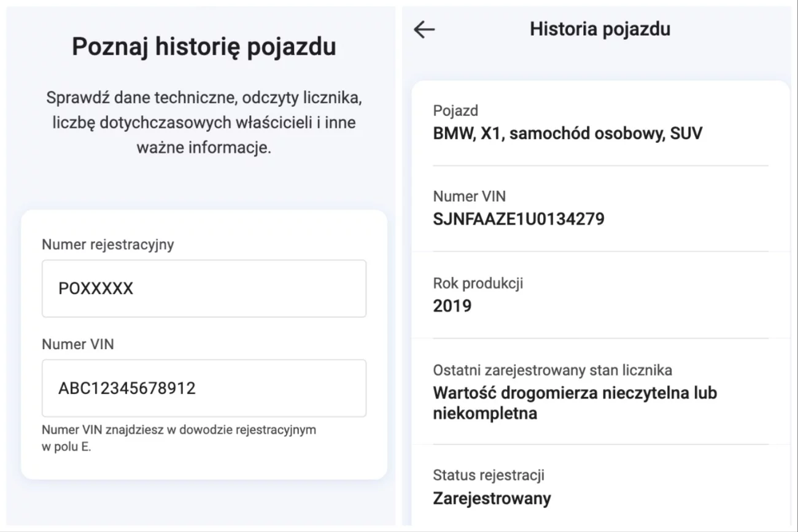The width and height of the screenshot is (798, 532).
Task: Click the Poznaj historię pojazdu heading
Action: pos(204,47)
